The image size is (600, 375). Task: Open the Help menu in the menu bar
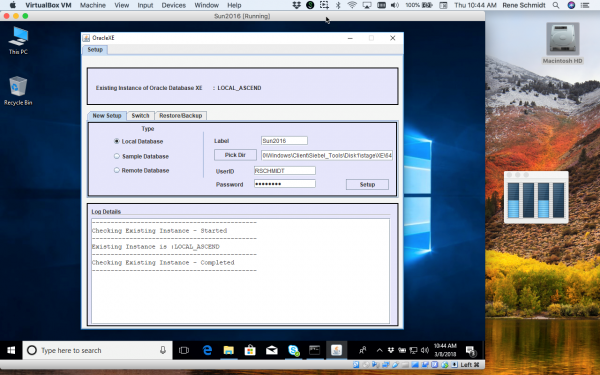[234, 5]
